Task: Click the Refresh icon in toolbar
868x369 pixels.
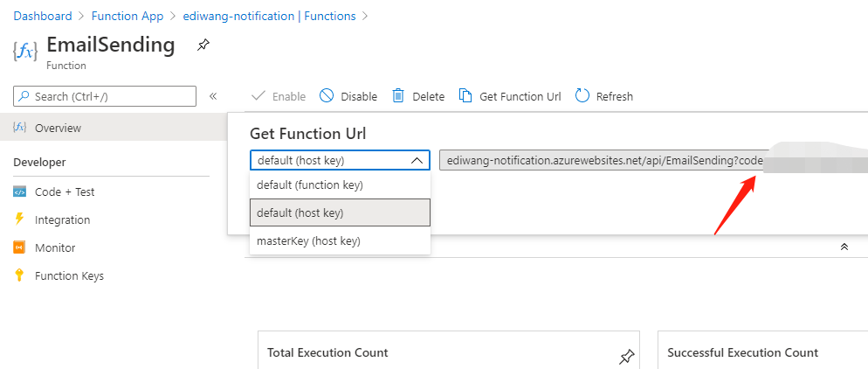Action: pos(582,96)
